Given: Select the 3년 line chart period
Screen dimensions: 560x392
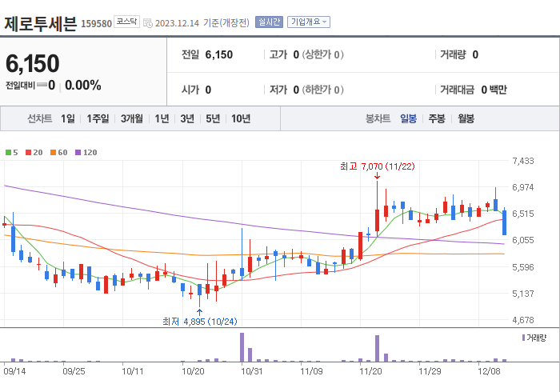Looking at the screenshot, I should click(187, 118).
